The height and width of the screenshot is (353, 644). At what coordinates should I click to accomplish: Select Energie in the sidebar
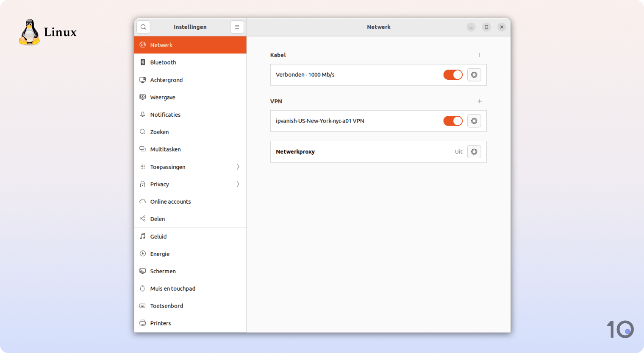point(190,254)
